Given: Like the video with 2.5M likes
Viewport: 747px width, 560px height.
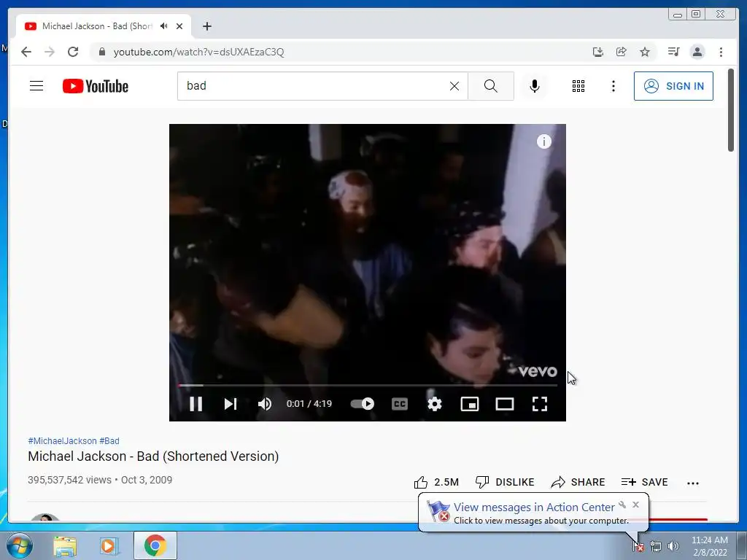Looking at the screenshot, I should click(436, 483).
